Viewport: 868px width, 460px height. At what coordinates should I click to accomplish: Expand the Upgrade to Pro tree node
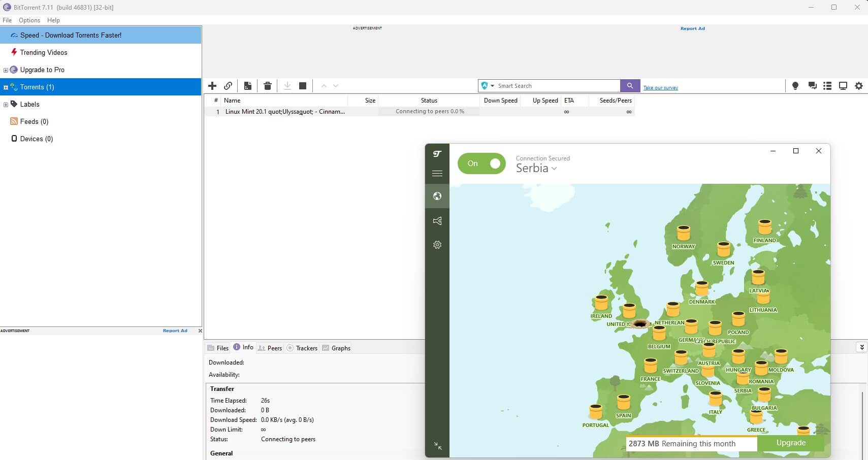6,70
